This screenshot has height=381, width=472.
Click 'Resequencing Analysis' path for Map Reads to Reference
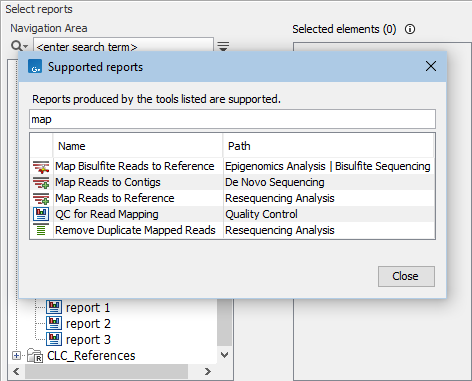click(280, 198)
